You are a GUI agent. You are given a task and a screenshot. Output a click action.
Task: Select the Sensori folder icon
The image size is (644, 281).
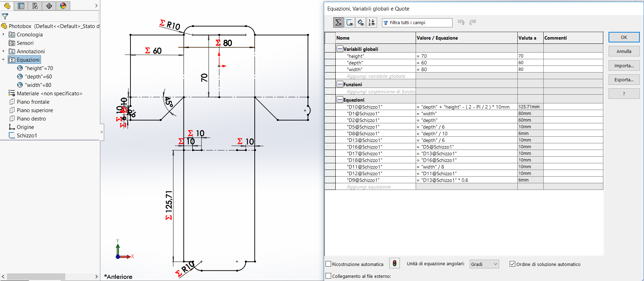12,43
